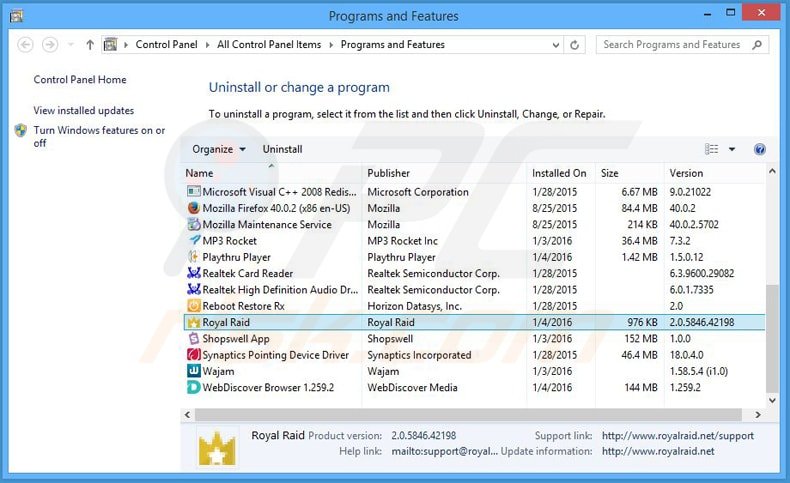Click Programs and Features breadcrumb
Screen dimensions: 790x483
click(x=392, y=44)
